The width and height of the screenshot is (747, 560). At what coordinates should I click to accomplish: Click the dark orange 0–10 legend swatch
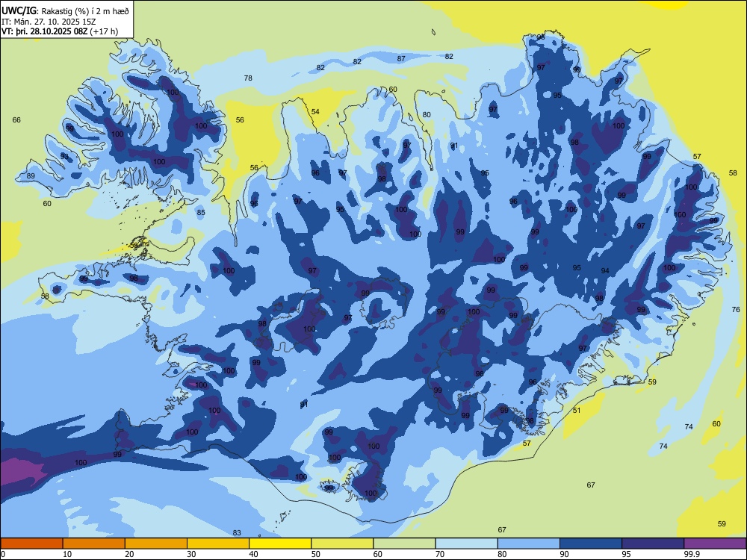(31, 544)
